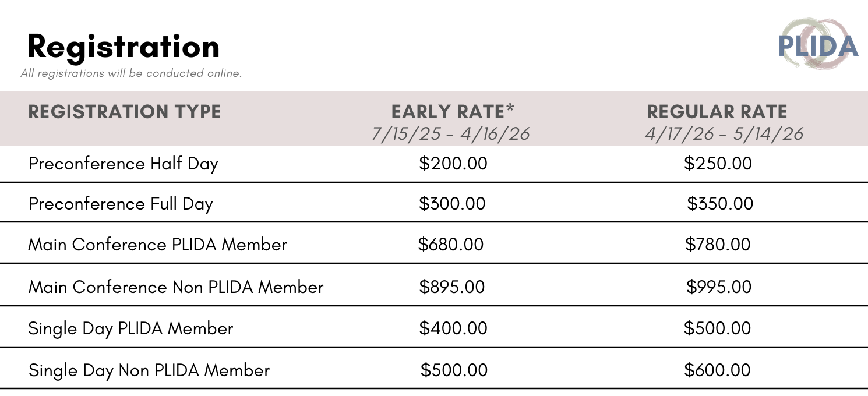The height and width of the screenshot is (396, 868).
Task: Click Main Conference Non PLIDA Member label
Action: pos(176,287)
